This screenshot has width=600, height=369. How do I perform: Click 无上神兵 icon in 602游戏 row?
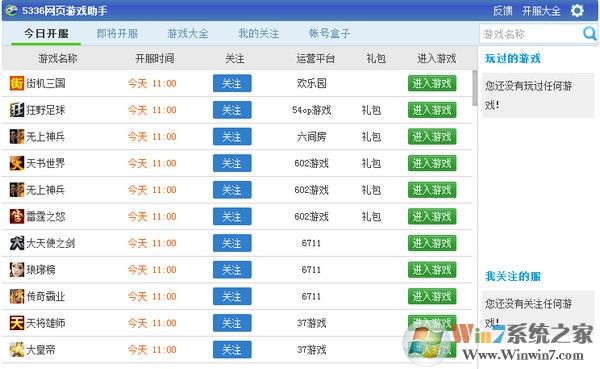coord(16,190)
